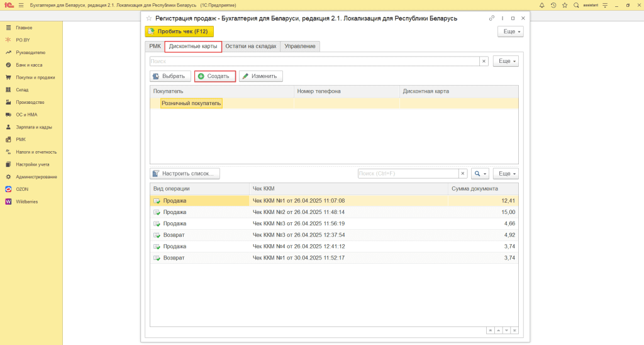Open Покупки и продажи section
This screenshot has height=345, width=644.
point(35,77)
